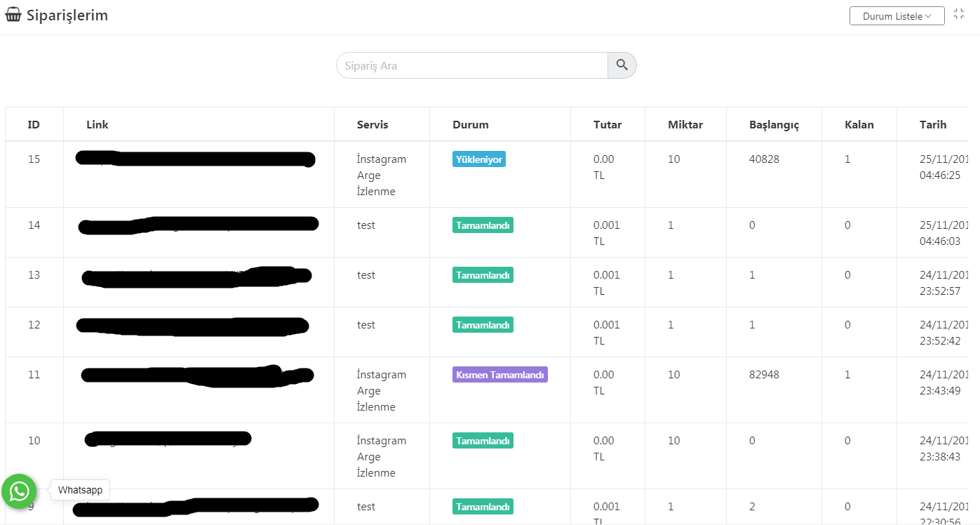Click 'test' service of order 12
The image size is (980, 525).
click(366, 325)
